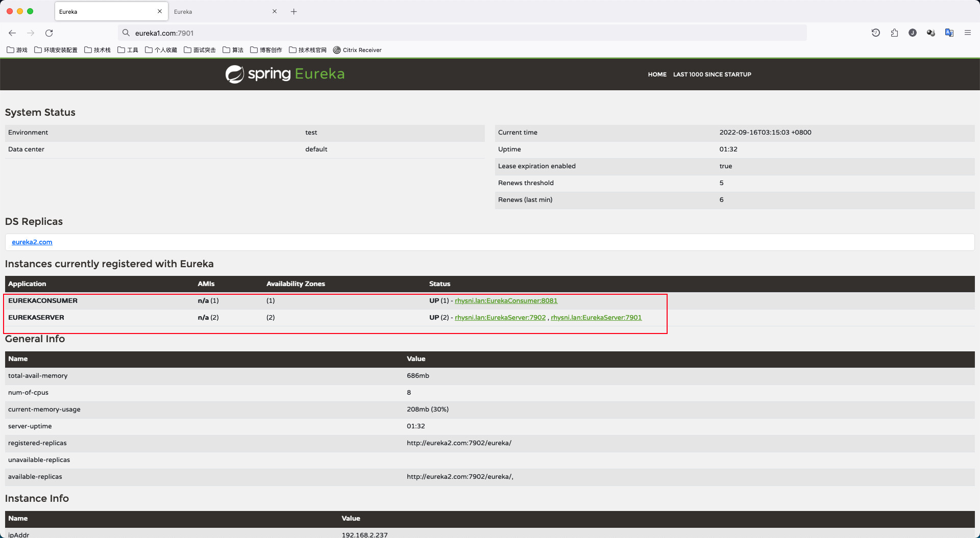Open the Citrix Receiver bookmark
The image size is (980, 538).
(357, 50)
